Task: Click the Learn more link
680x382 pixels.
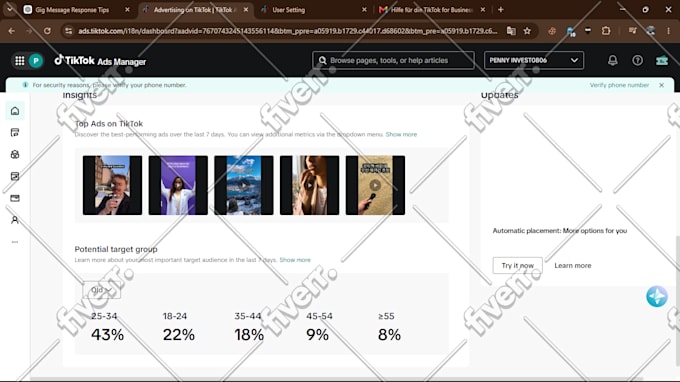Action: pyautogui.click(x=572, y=265)
